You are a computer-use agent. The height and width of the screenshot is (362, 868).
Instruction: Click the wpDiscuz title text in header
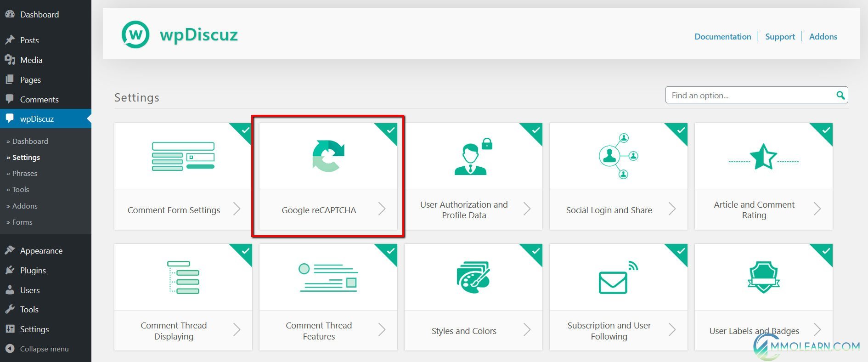199,34
